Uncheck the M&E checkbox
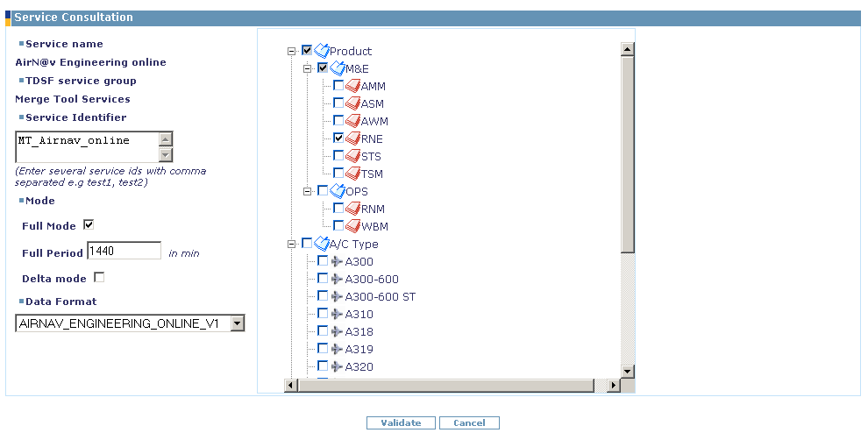 [323, 68]
